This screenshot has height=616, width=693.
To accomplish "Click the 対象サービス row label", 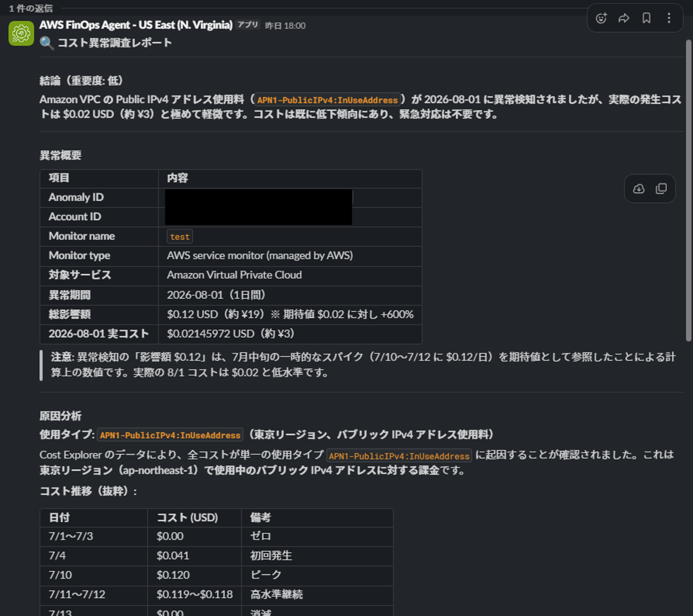I will tap(80, 275).
